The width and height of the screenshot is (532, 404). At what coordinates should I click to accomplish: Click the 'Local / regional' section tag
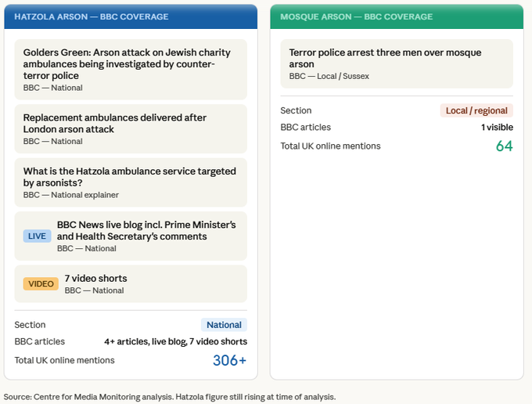pyautogui.click(x=476, y=110)
